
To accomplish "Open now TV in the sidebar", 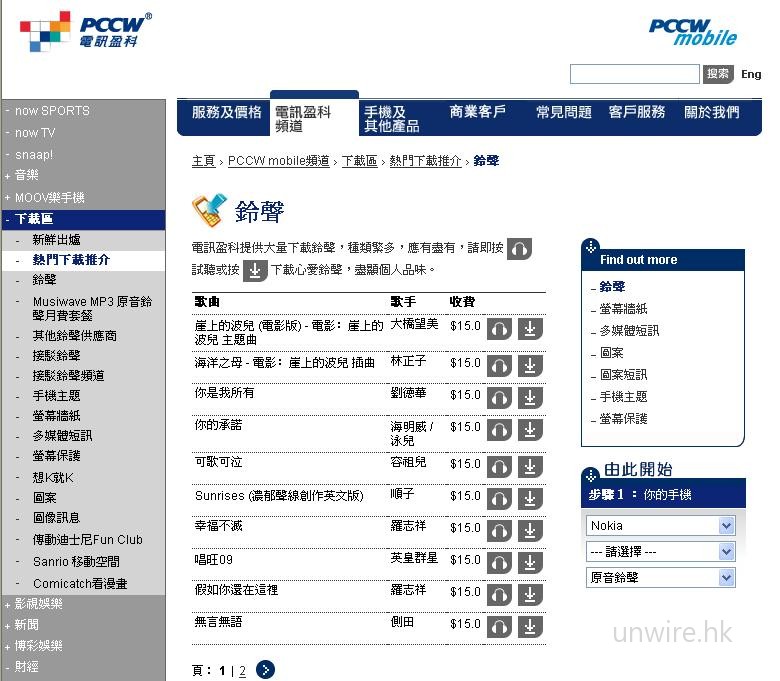I will tap(35, 133).
